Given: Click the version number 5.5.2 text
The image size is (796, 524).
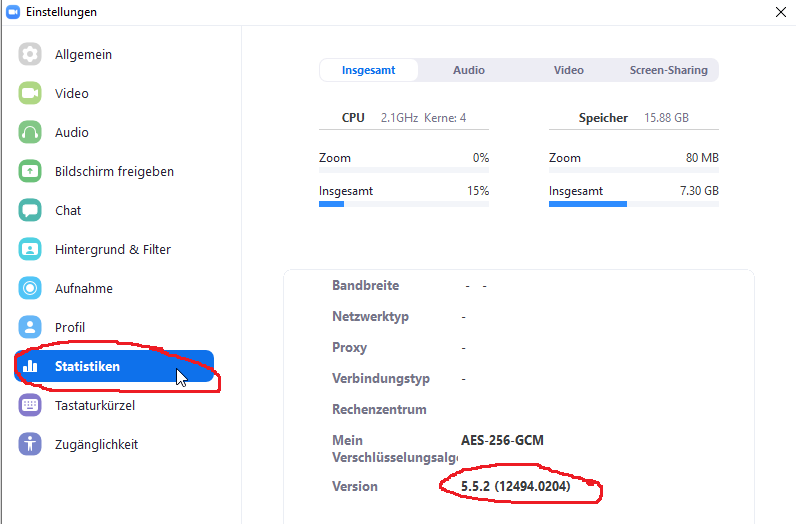Looking at the screenshot, I should 515,487.
